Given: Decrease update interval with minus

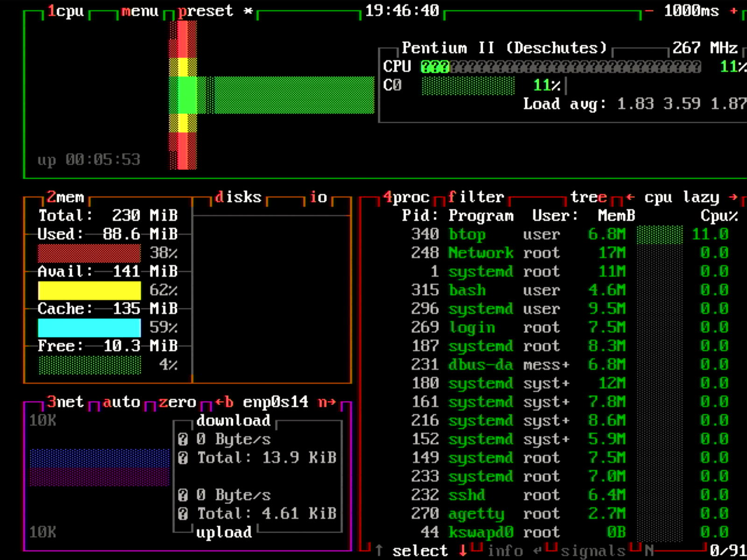Looking at the screenshot, I should coord(649,10).
